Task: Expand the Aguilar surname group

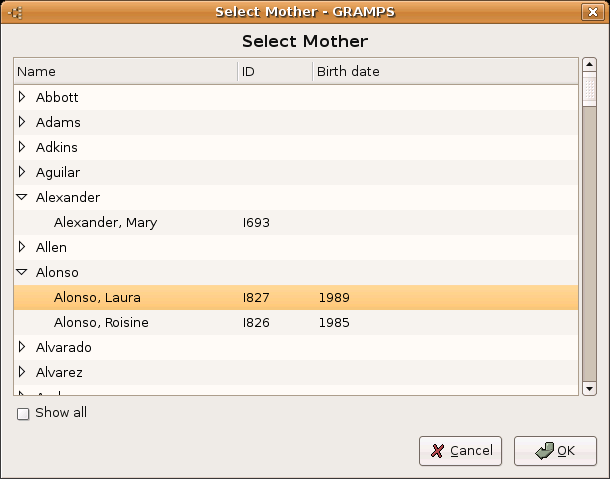Action: (x=22, y=172)
